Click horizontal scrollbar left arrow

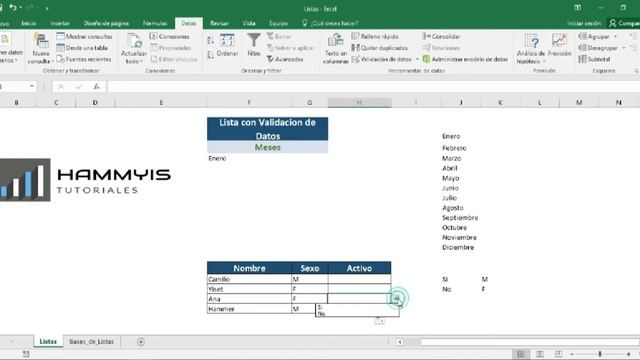point(400,342)
